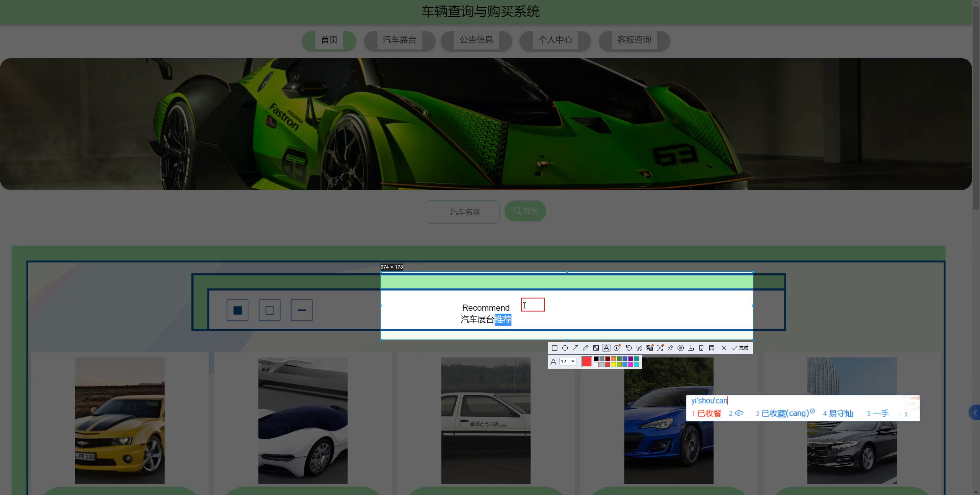Show next page of IME candidates

click(906, 414)
